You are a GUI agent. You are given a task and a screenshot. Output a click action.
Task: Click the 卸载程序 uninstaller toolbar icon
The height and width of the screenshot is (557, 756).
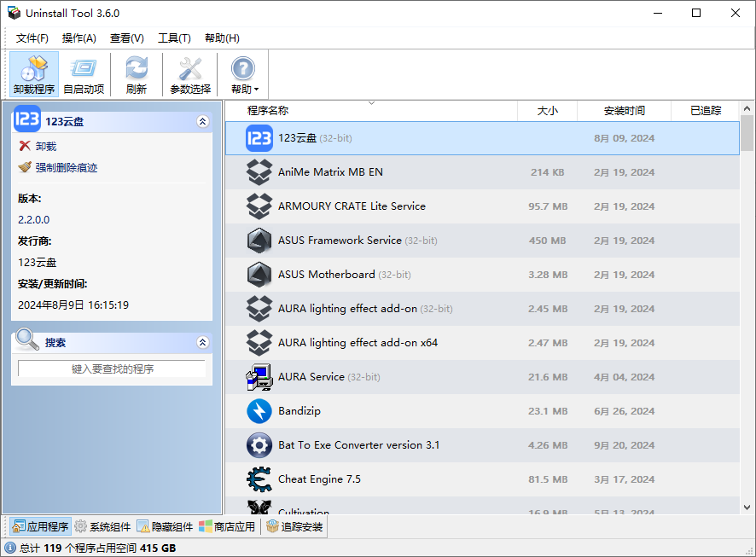tap(34, 74)
